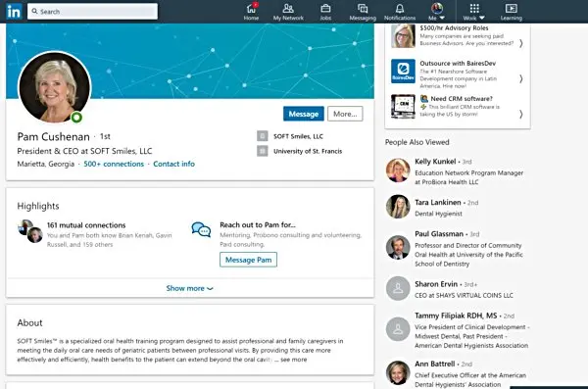Open My Network nav icon
Viewport: 588px width, 389px height.
click(288, 12)
